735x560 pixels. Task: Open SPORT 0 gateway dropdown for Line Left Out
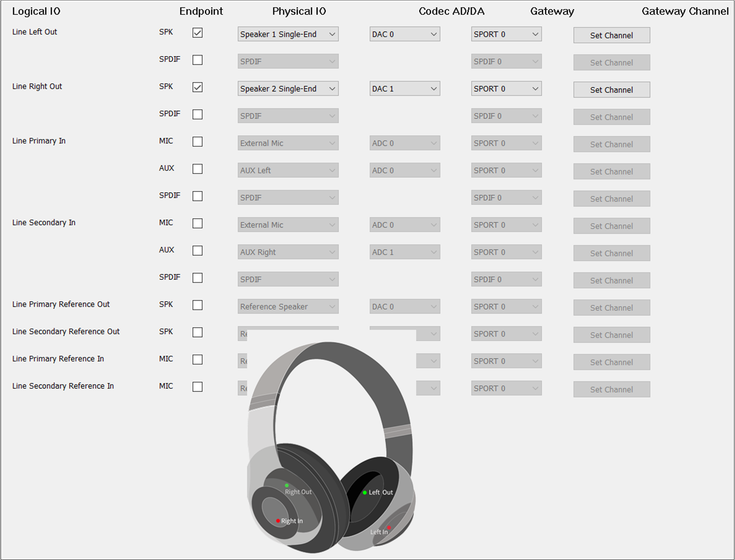point(506,34)
